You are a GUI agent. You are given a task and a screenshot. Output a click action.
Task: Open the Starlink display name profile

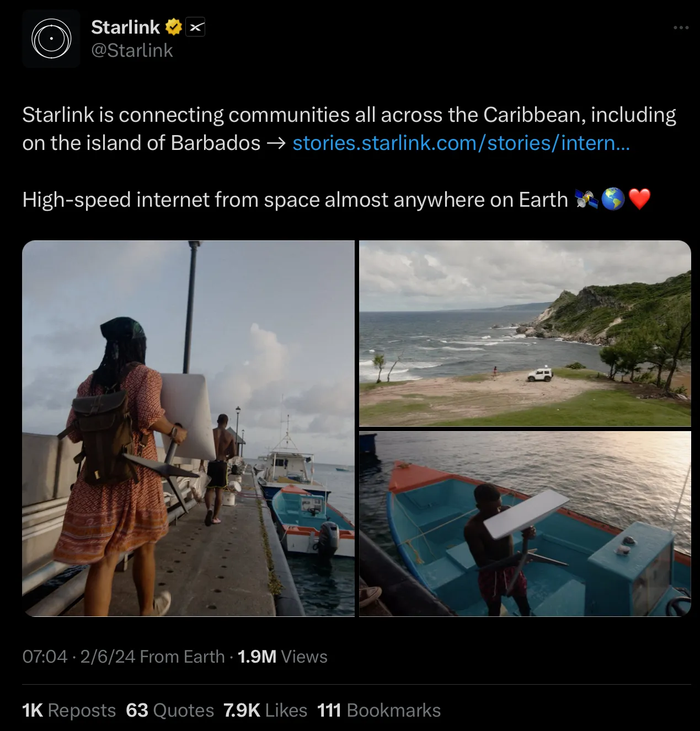pyautogui.click(x=125, y=27)
